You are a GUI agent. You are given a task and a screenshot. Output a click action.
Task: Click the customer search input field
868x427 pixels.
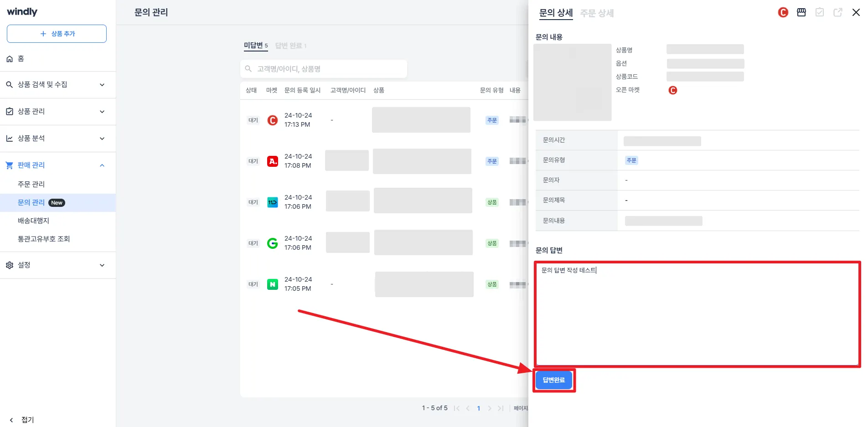[x=324, y=69]
